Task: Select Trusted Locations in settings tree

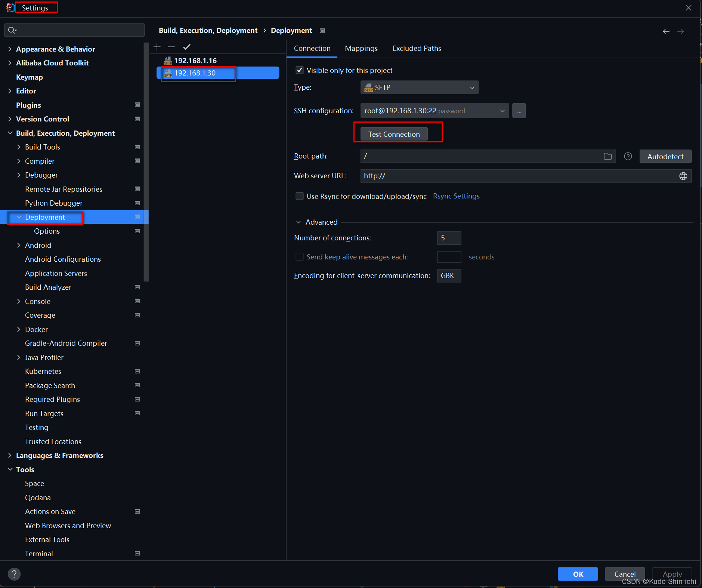Action: click(x=53, y=441)
